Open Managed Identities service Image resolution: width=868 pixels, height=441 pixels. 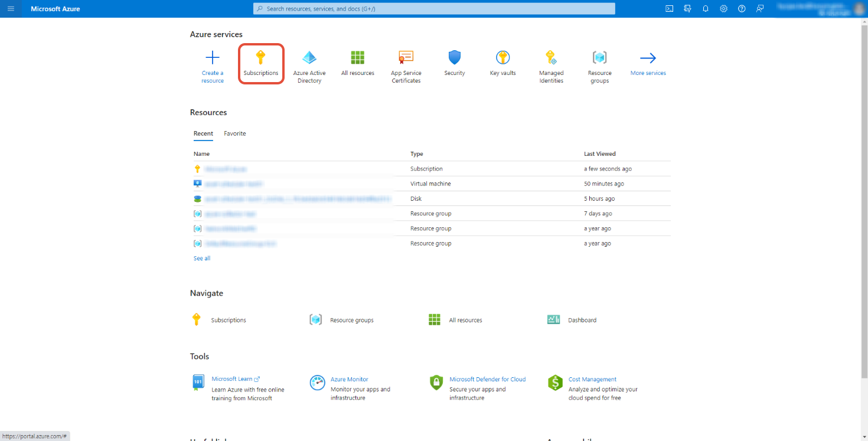pyautogui.click(x=551, y=58)
